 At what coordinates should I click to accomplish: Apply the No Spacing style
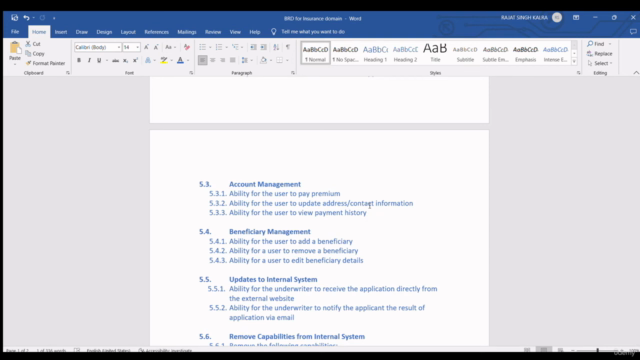click(x=345, y=53)
